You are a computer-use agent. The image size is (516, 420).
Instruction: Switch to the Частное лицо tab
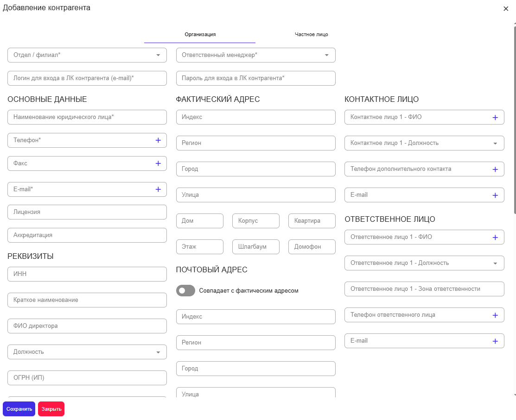pos(311,35)
